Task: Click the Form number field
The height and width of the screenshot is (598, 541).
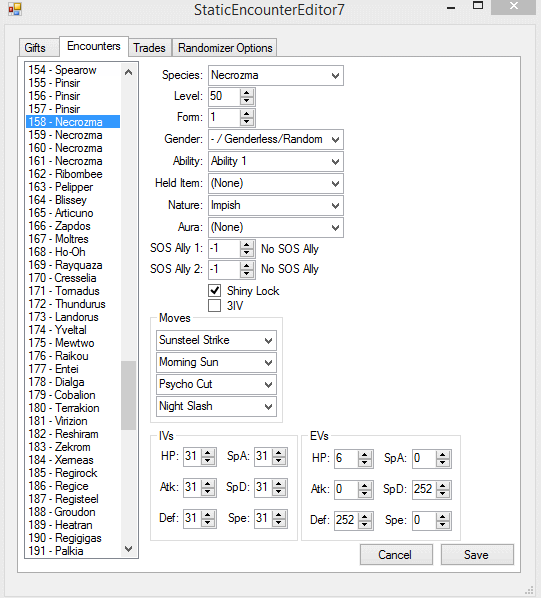Action: click(x=225, y=117)
